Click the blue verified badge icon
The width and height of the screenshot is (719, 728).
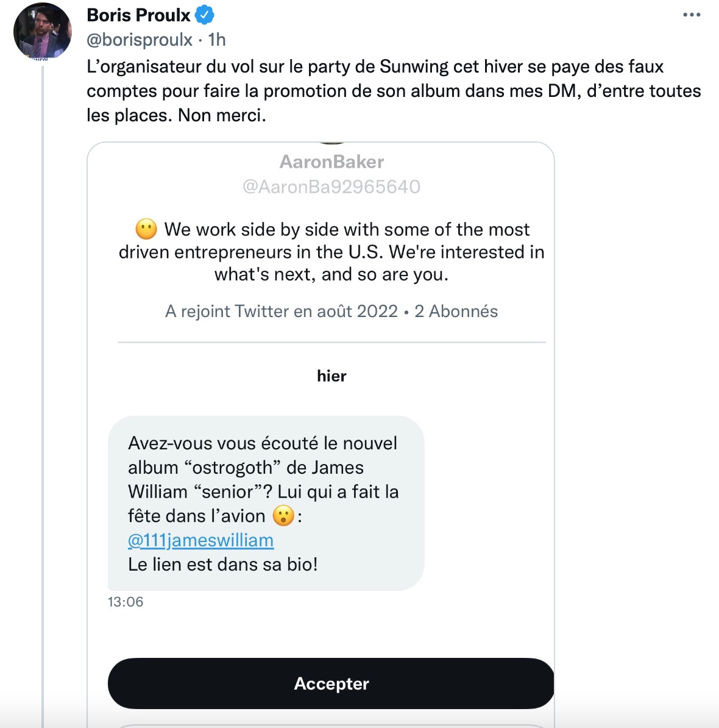[x=204, y=15]
